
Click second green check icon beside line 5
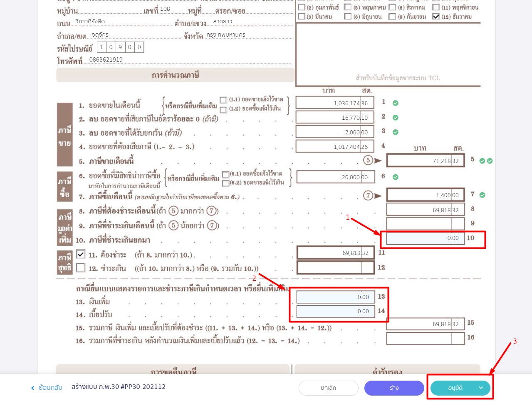(x=490, y=161)
